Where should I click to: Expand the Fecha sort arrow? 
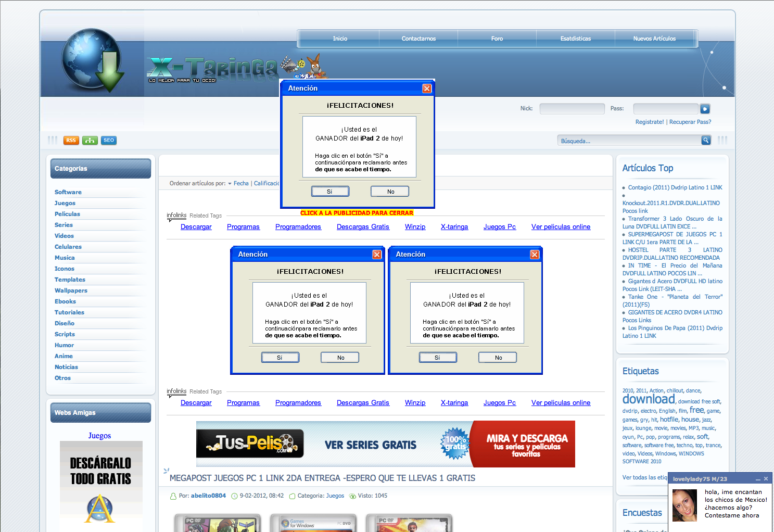click(230, 184)
